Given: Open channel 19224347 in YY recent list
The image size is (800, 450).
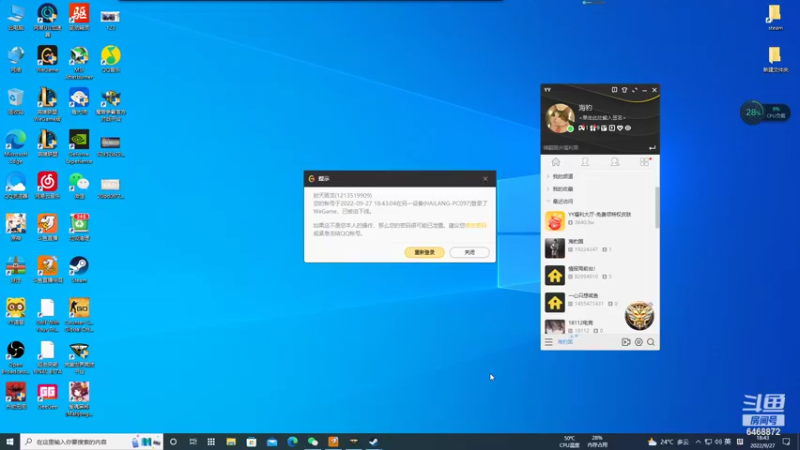Looking at the screenshot, I should (x=599, y=248).
